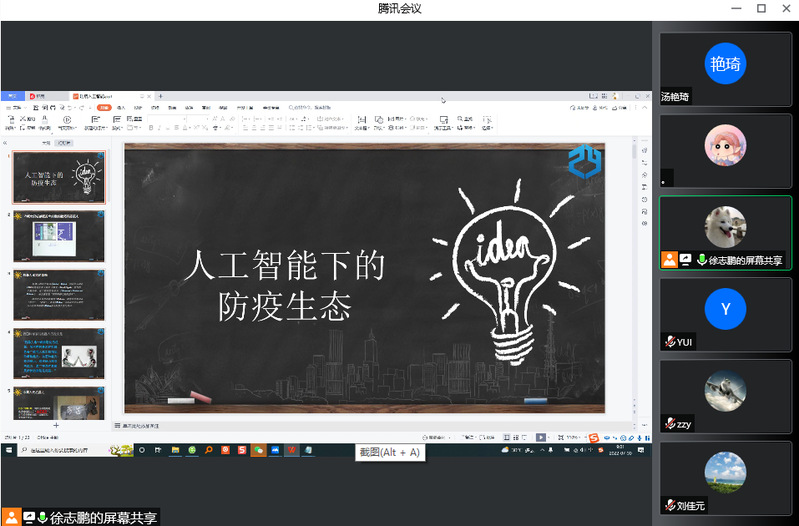Click the muted microphone icon on zzy tile
The width and height of the screenshot is (799, 526).
pos(669,424)
